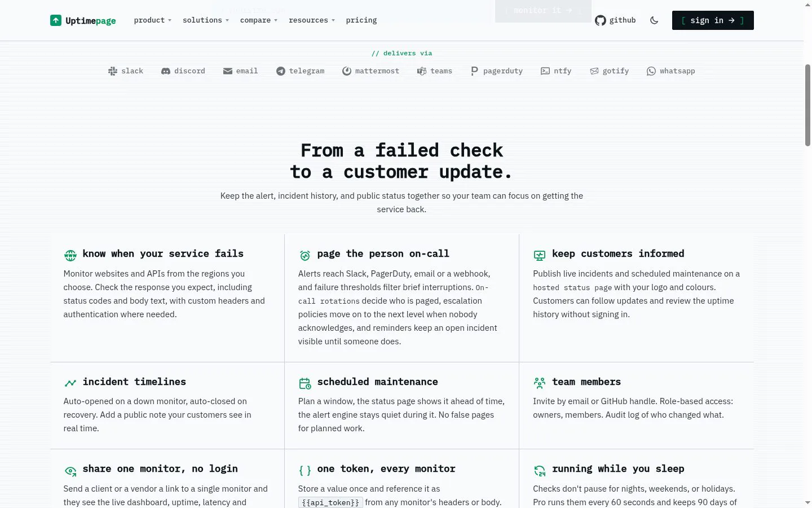Click the keep customers informed heading
812x508 pixels.
(x=618, y=254)
